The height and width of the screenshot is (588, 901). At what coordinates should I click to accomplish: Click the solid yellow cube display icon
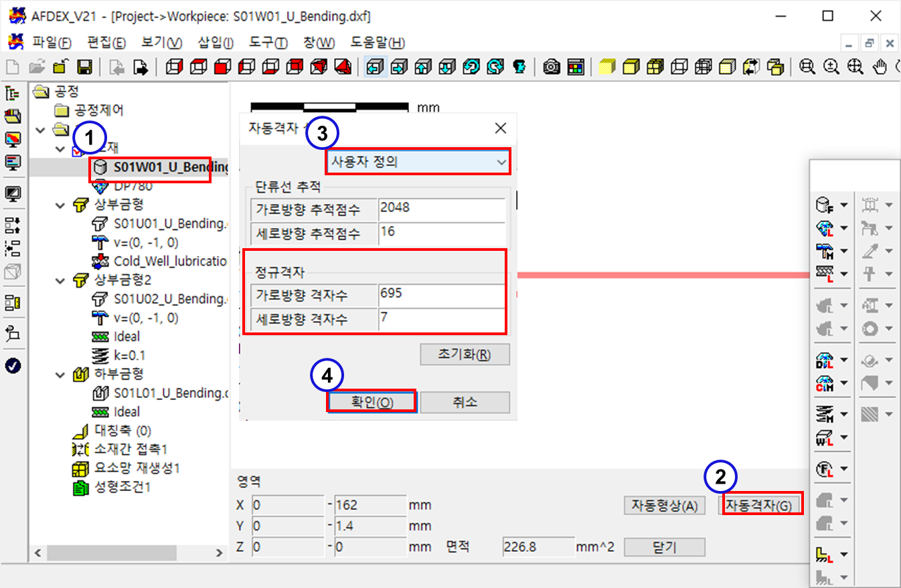point(606,67)
